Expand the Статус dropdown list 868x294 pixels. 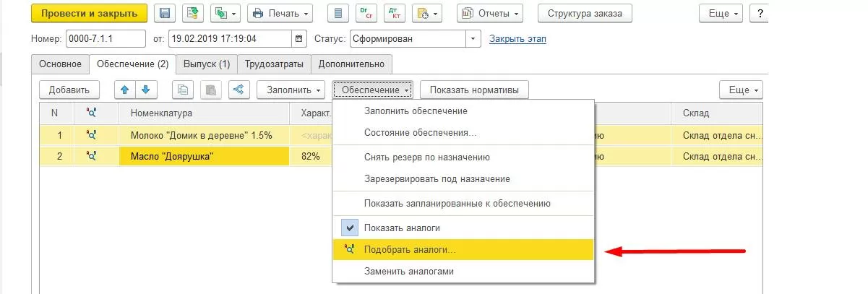[473, 38]
